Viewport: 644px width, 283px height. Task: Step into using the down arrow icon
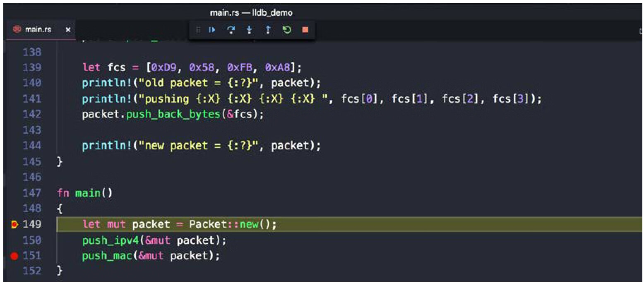(249, 30)
